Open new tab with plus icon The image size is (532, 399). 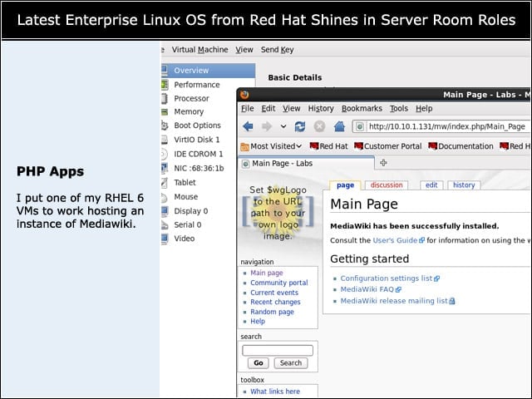(x=383, y=163)
